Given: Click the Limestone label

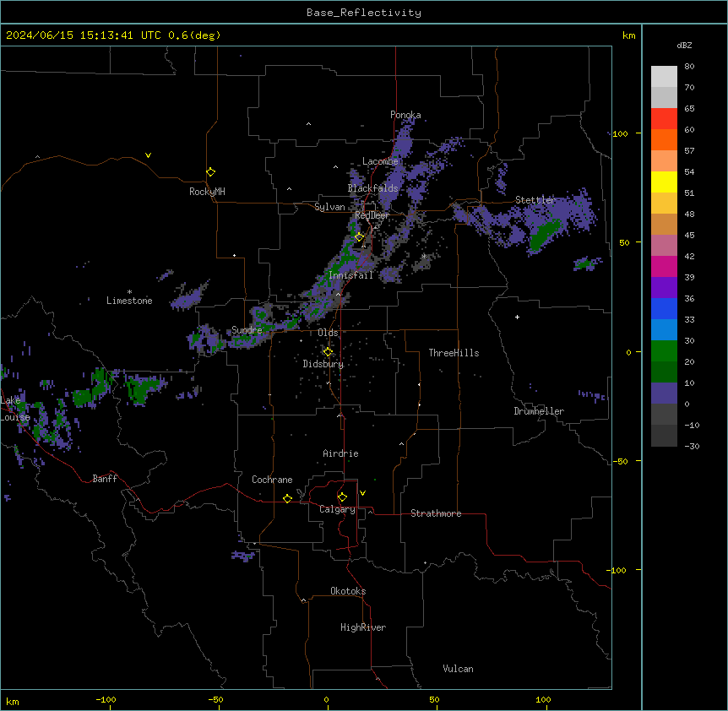Looking at the screenshot, I should pyautogui.click(x=129, y=301).
